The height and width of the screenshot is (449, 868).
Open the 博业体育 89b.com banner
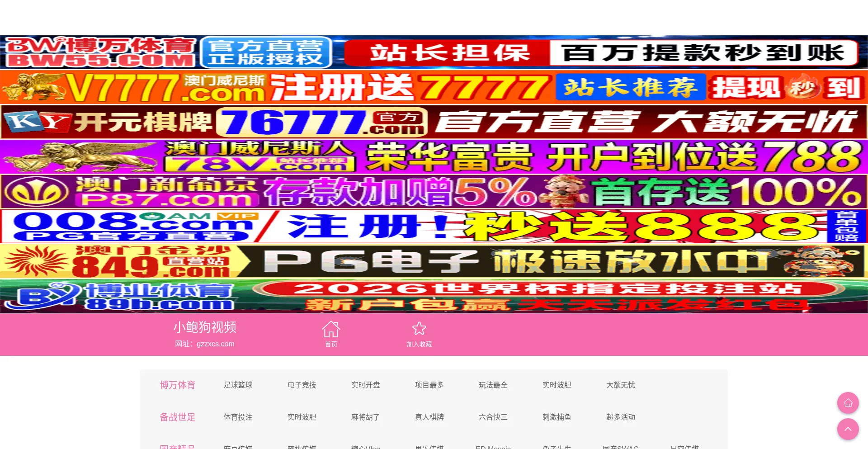point(434,296)
